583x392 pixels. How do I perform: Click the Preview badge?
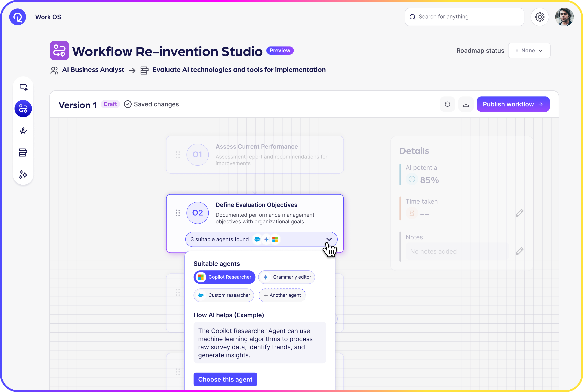coord(280,51)
